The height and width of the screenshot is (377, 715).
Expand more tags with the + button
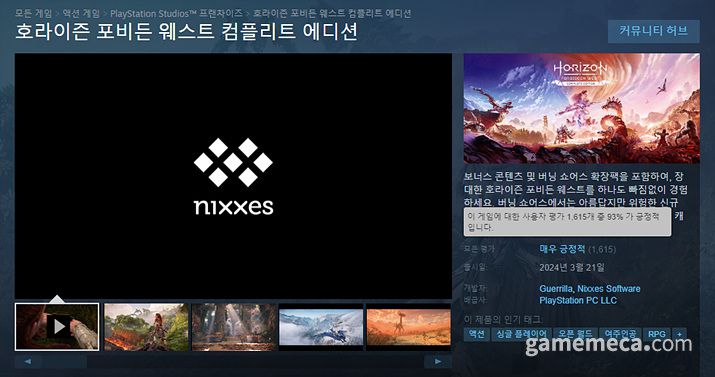coord(679,334)
